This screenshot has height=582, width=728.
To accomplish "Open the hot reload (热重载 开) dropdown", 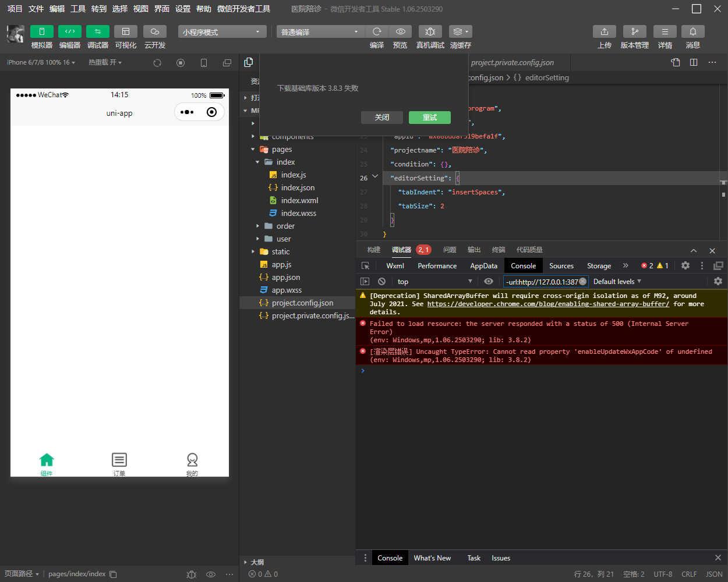I will coord(105,62).
